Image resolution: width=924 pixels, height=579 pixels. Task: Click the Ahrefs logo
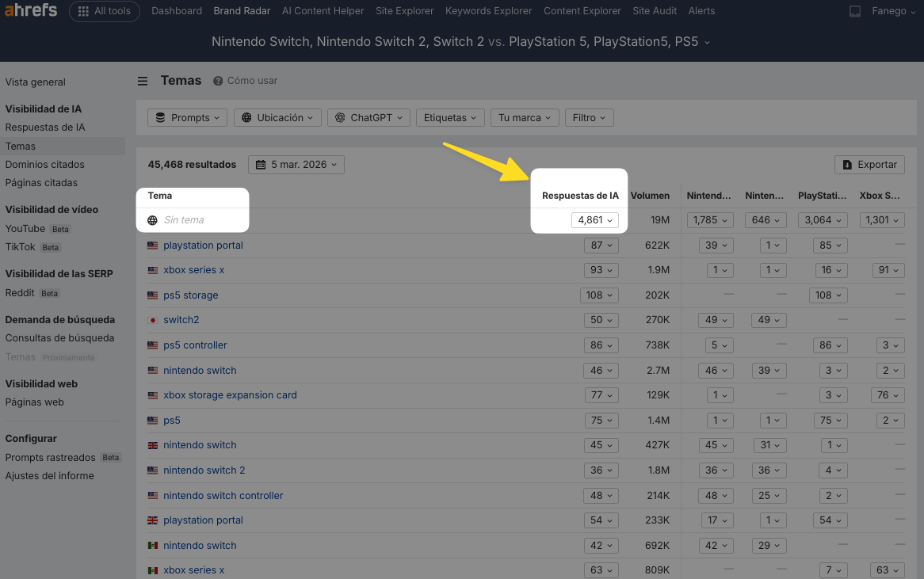point(31,10)
